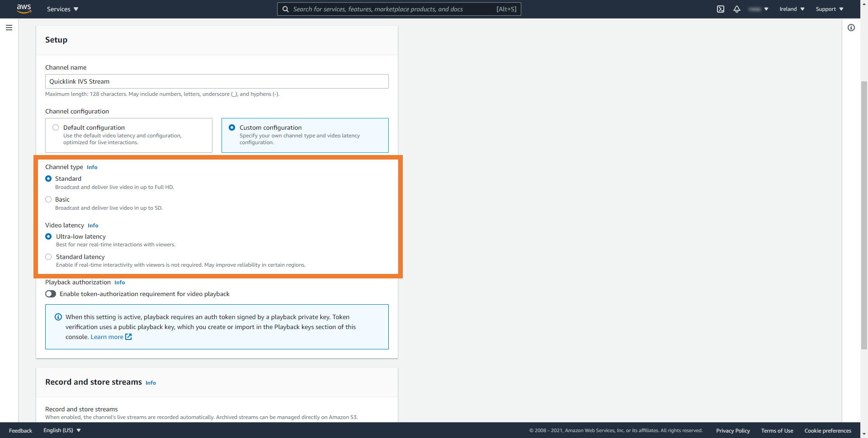Select Ultra-low latency
The height and width of the screenshot is (438, 868).
point(48,236)
